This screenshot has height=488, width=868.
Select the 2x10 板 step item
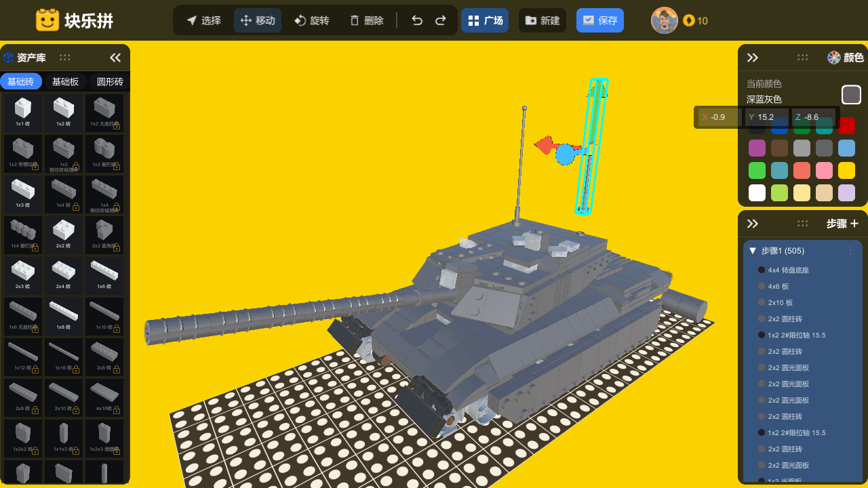(803, 302)
